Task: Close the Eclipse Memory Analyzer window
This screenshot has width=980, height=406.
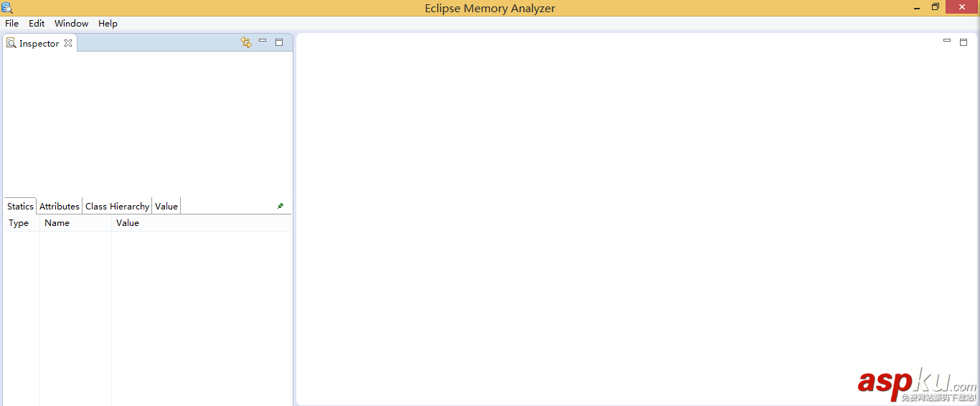Action: [x=962, y=7]
